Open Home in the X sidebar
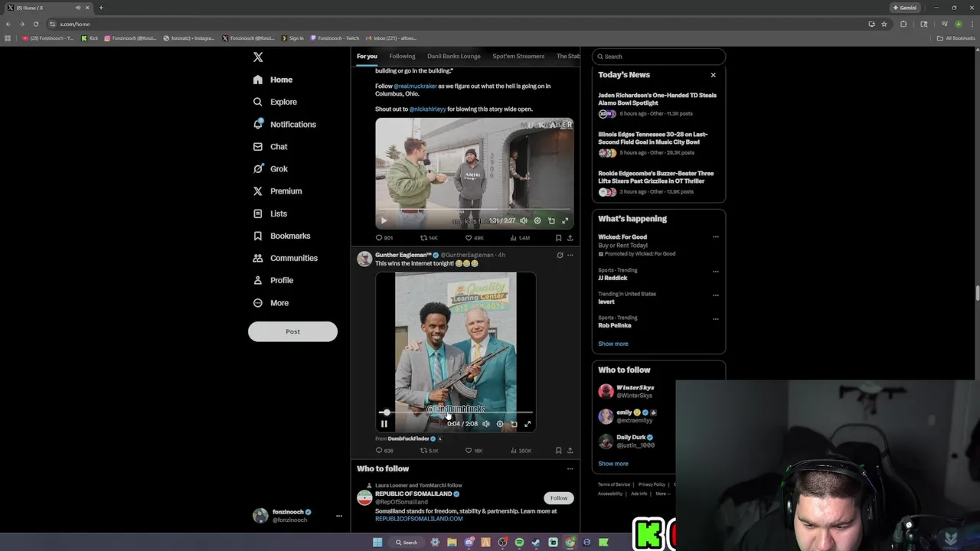 click(273, 80)
